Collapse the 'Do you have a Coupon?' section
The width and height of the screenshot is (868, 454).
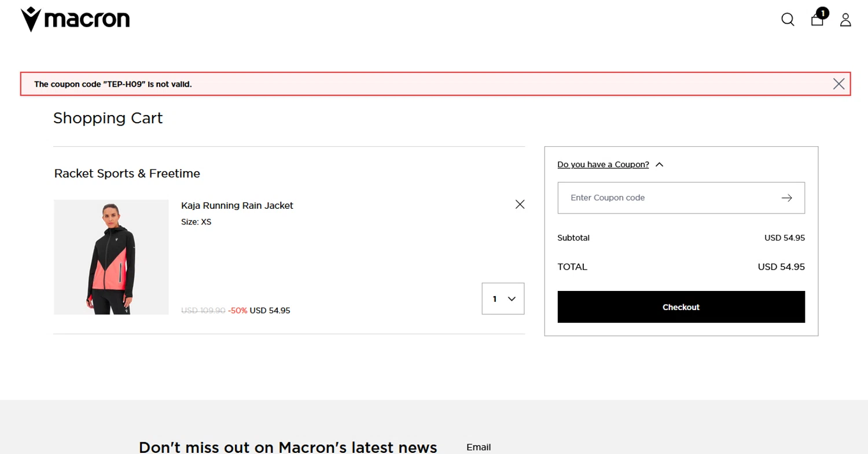tap(610, 164)
